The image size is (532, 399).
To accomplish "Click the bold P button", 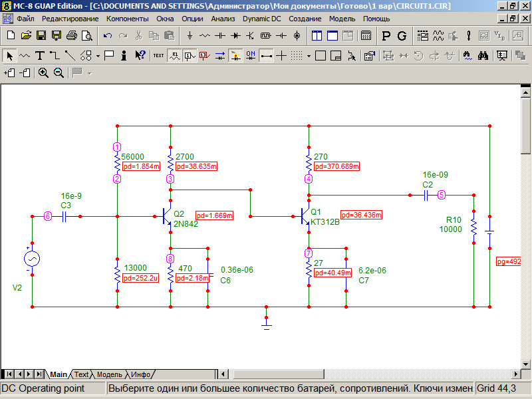I will (386, 35).
